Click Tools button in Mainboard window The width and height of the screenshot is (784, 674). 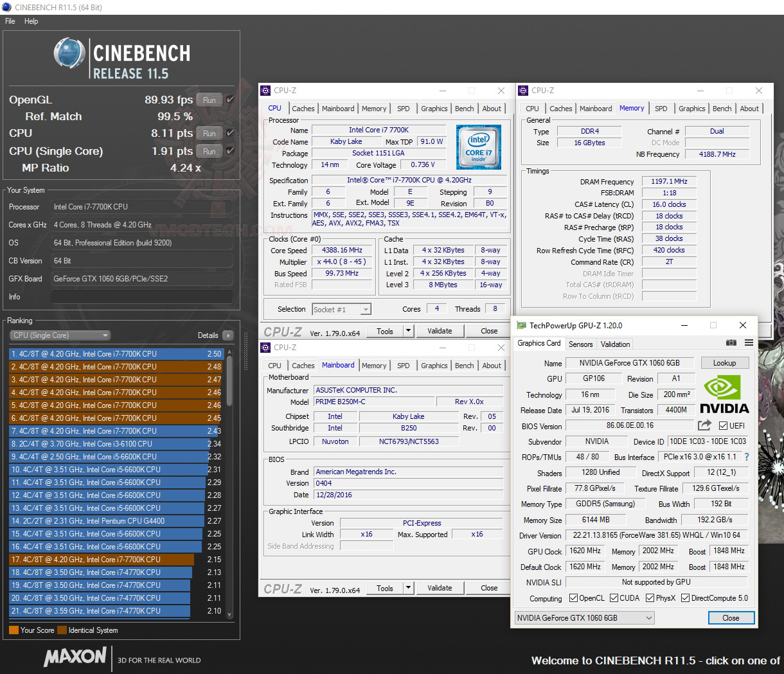(x=385, y=588)
